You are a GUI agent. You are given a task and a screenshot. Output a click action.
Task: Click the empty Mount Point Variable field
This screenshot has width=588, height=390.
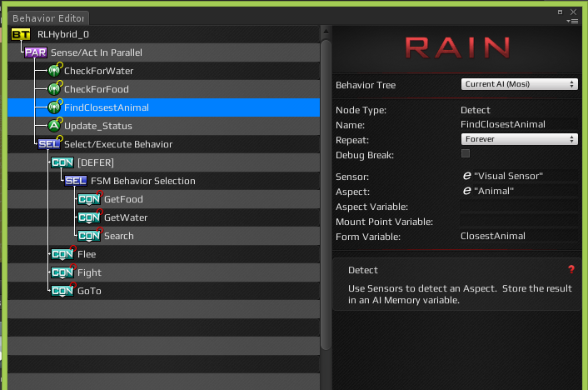tap(519, 221)
